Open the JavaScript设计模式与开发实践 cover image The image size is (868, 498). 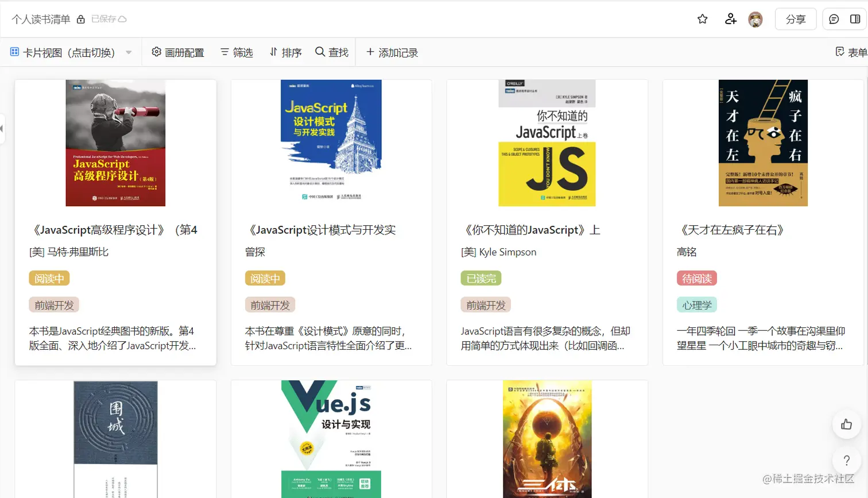[331, 143]
